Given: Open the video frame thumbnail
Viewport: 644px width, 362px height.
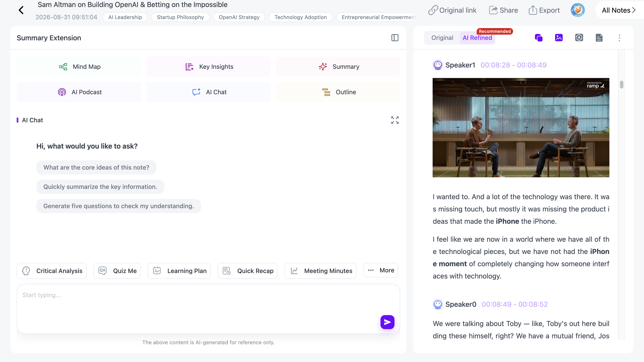Looking at the screenshot, I should point(521,128).
